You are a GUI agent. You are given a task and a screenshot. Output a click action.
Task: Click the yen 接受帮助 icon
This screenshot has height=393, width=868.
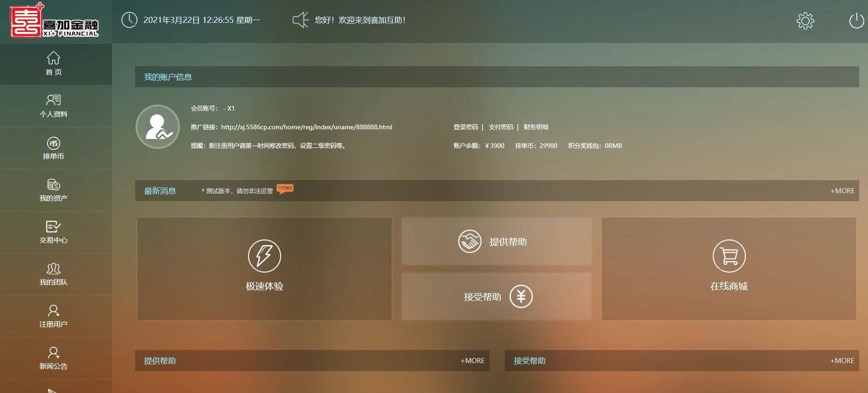(x=521, y=296)
